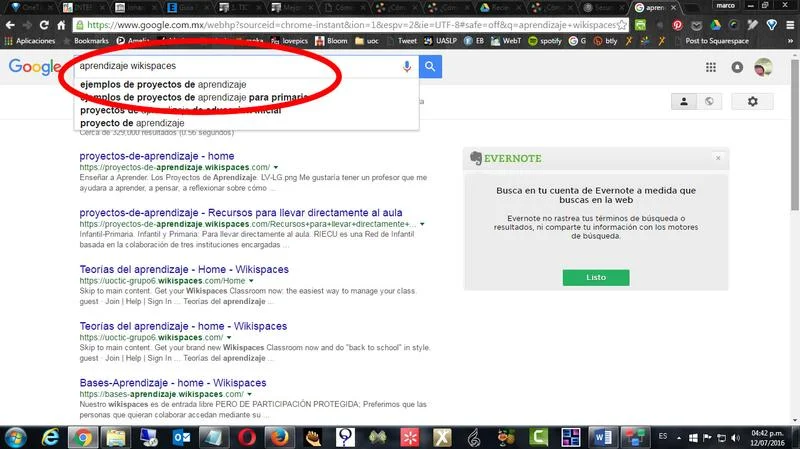Viewport: 800px width, 449px height.
Task: Expand dropdown next to bases-aprendizaje.wikispaces.com/
Action: click(x=249, y=394)
